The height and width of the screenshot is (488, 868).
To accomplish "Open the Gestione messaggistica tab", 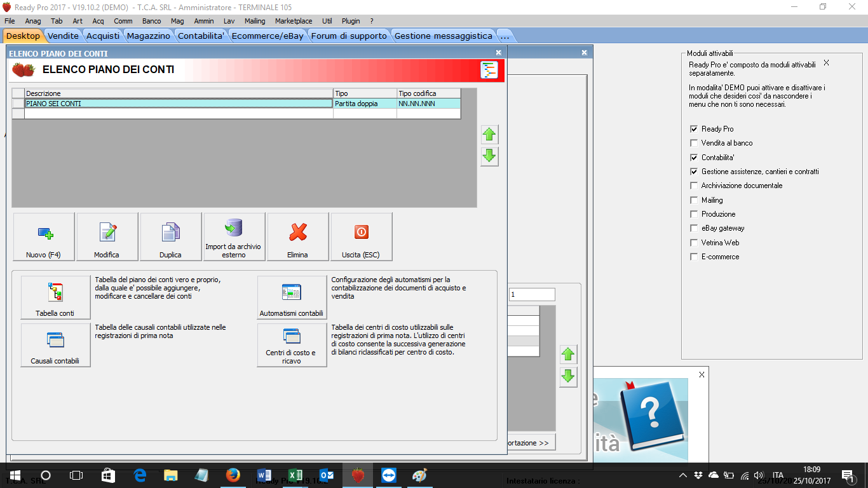I will pyautogui.click(x=444, y=36).
